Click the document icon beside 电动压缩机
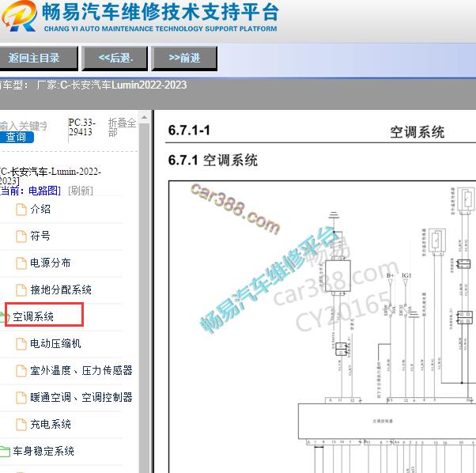The image size is (476, 473). coord(21,343)
